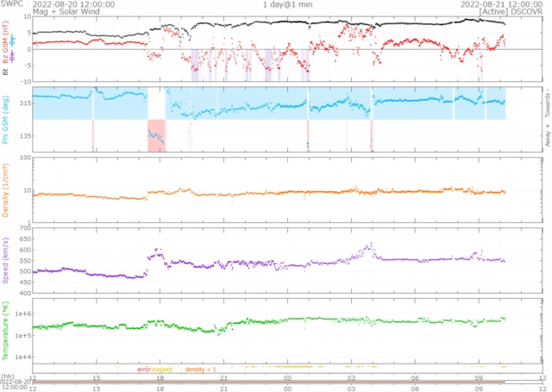Click the red 'error' flag legend
The width and height of the screenshot is (552, 392).
pyautogui.click(x=144, y=369)
